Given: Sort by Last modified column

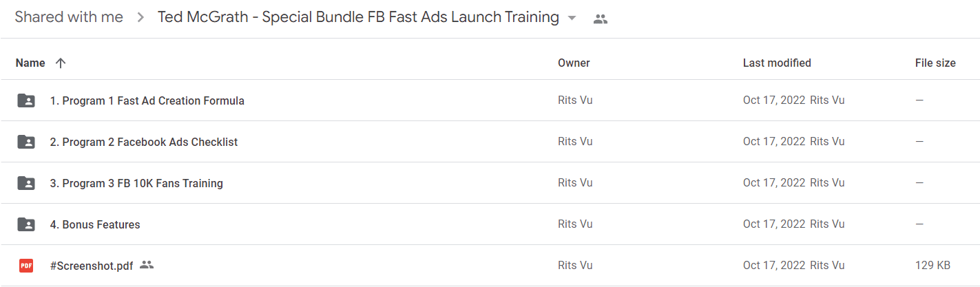Looking at the screenshot, I should click(x=777, y=63).
